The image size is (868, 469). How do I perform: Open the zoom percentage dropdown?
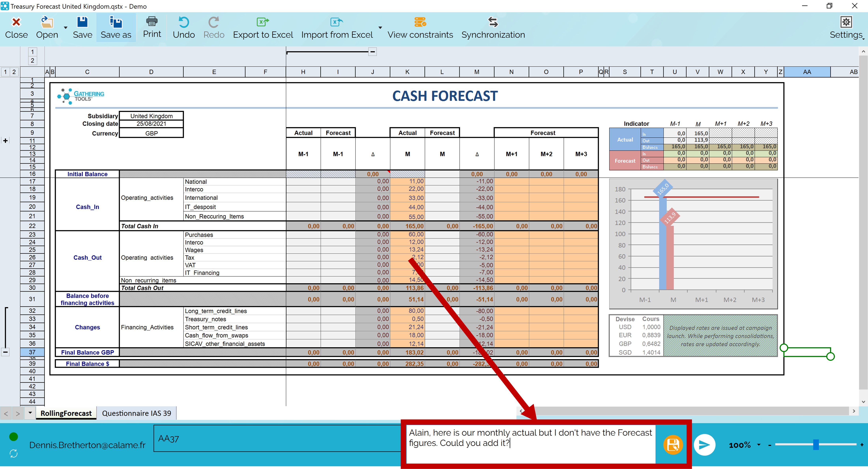[759, 445]
